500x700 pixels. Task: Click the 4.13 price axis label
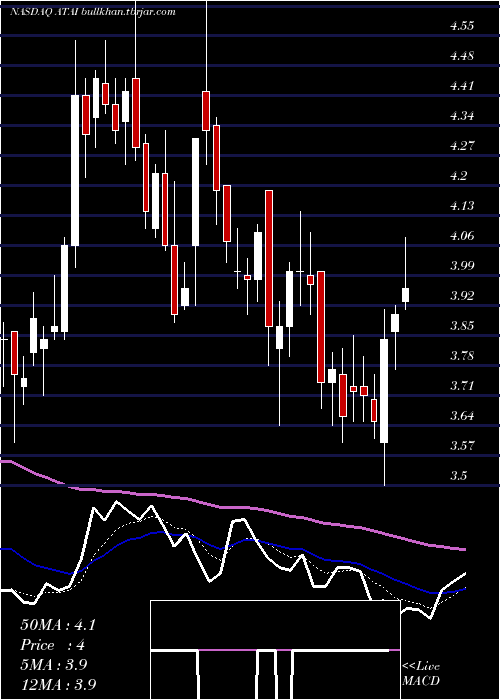tap(461, 206)
